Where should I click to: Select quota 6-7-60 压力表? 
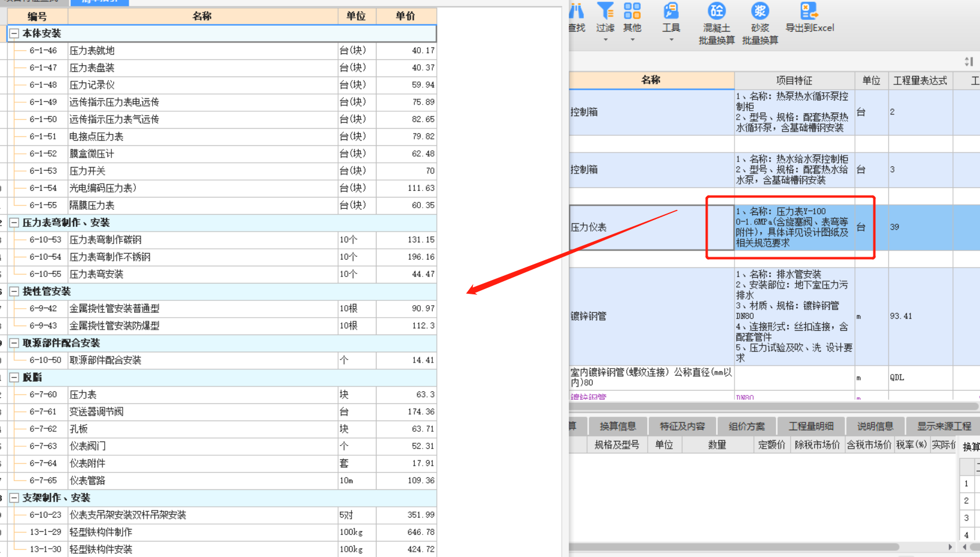[x=222, y=395]
